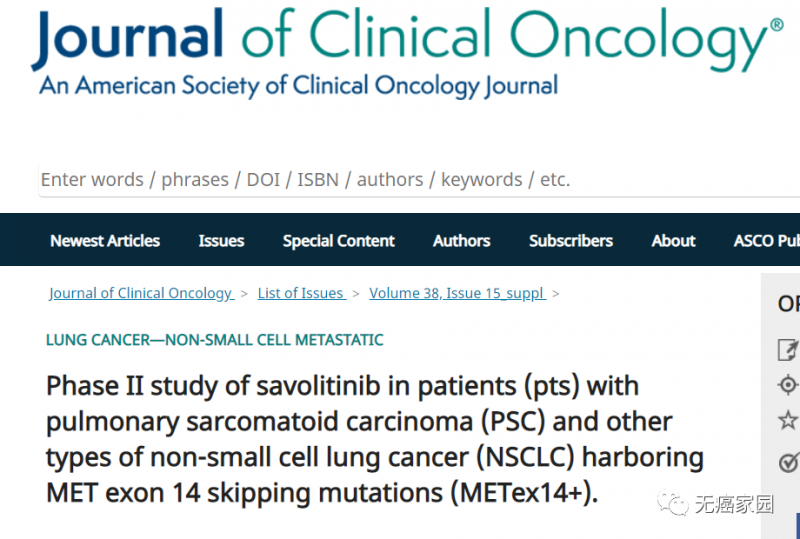800x539 pixels.
Task: Focus the search words/phrases/DOI input field
Action: [x=419, y=180]
